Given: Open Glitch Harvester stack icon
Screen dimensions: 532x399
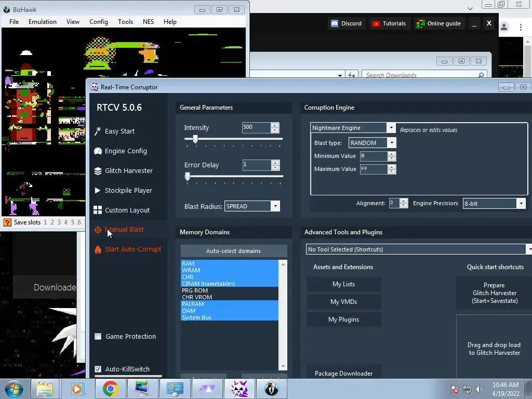Looking at the screenshot, I should coord(98,170).
